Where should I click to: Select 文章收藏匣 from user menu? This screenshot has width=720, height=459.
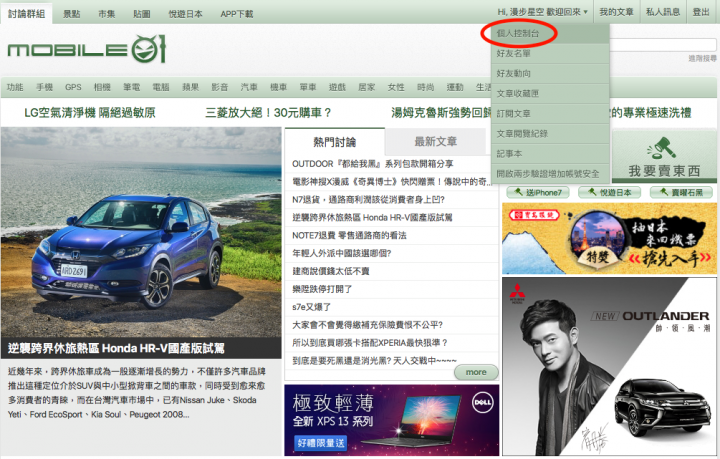click(x=550, y=94)
